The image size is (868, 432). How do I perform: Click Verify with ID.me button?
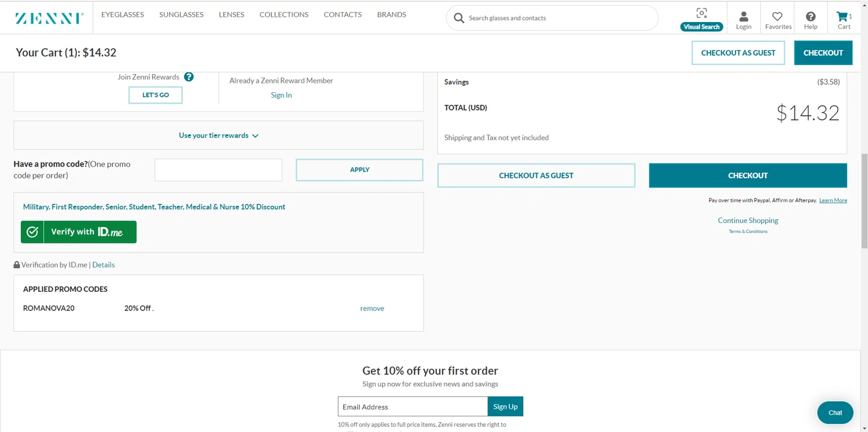[x=79, y=232]
